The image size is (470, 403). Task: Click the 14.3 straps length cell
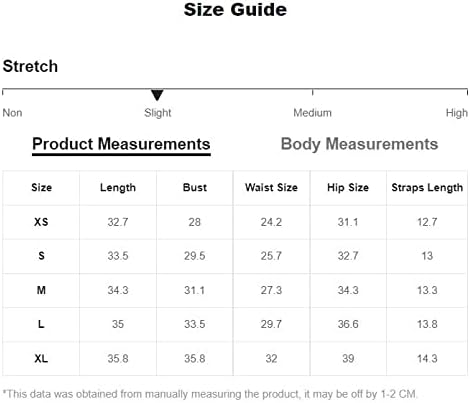(x=427, y=359)
